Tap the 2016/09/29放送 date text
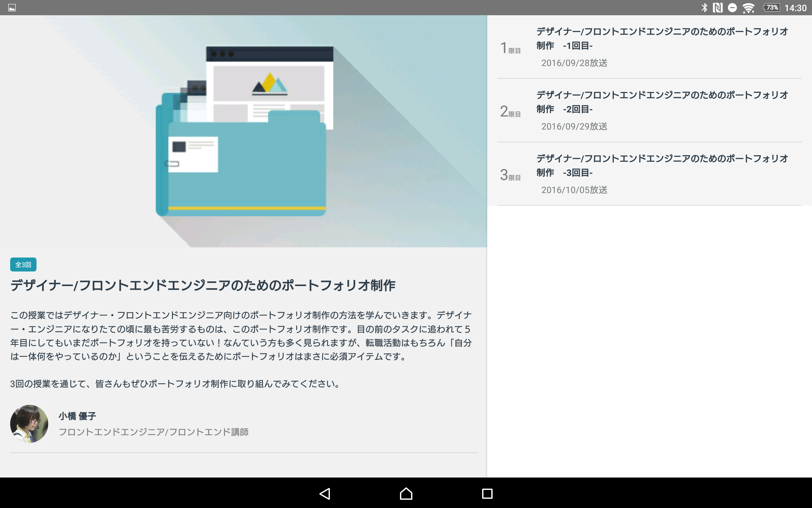This screenshot has height=508, width=812. (574, 126)
